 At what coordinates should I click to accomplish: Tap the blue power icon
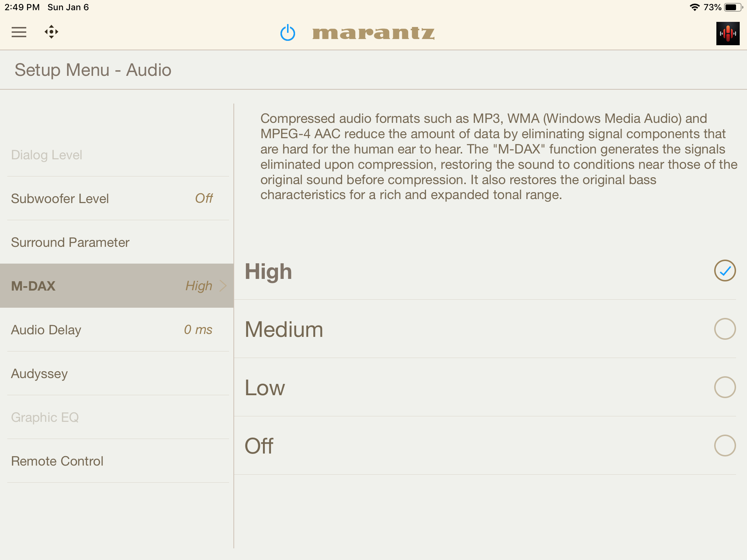click(288, 33)
